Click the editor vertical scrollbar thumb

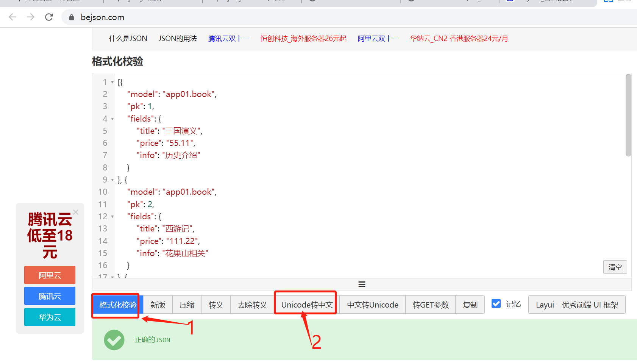point(628,115)
